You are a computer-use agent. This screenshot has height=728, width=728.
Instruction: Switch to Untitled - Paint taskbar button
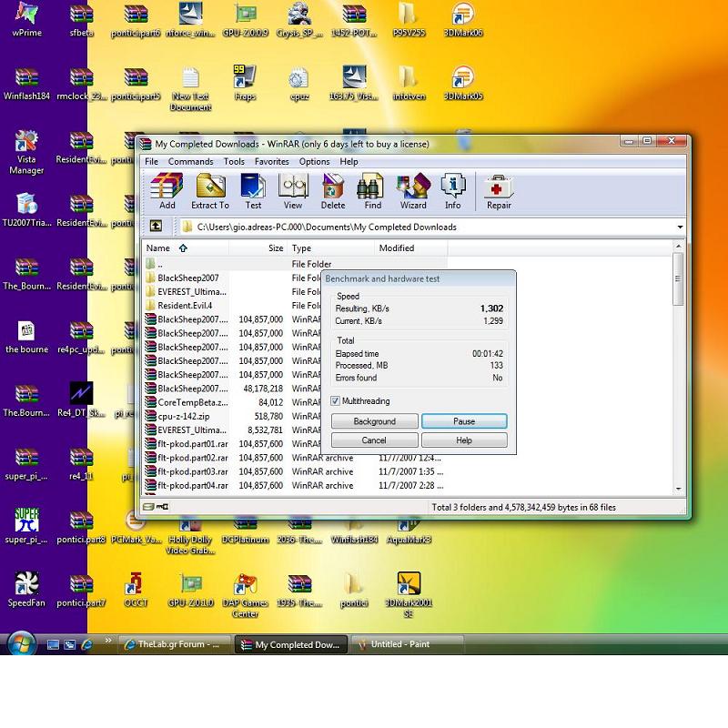(407, 644)
